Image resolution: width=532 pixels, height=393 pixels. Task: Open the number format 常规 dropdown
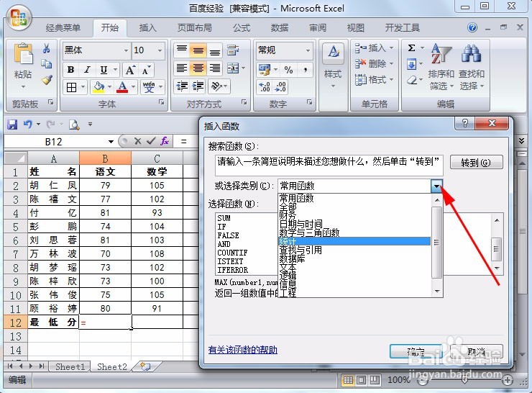click(308, 50)
